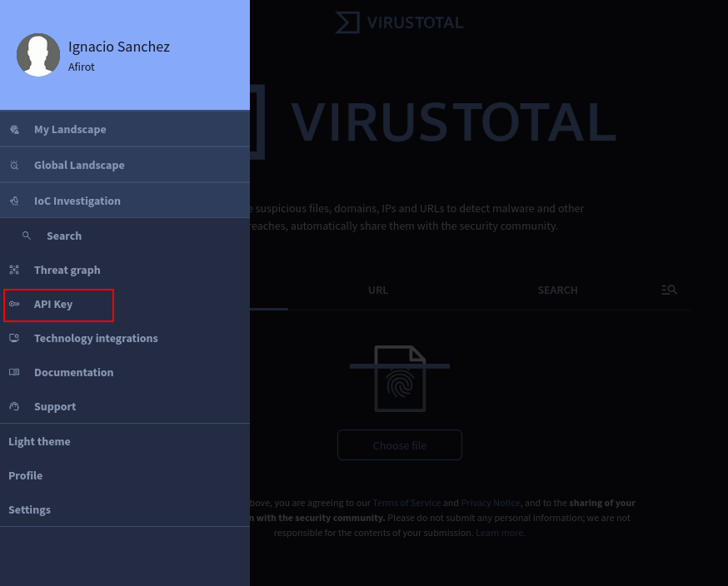Click the My Landscape icon

coord(14,130)
